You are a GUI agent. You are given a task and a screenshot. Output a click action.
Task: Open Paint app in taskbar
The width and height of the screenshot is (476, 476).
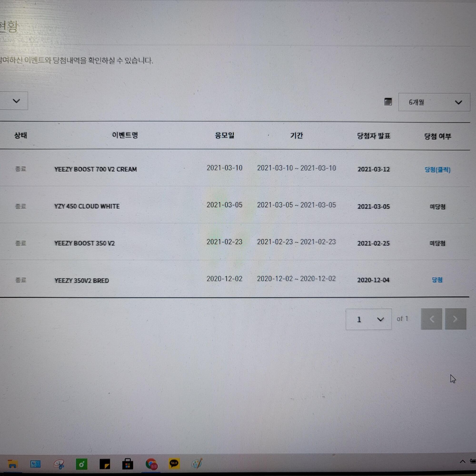click(197, 463)
